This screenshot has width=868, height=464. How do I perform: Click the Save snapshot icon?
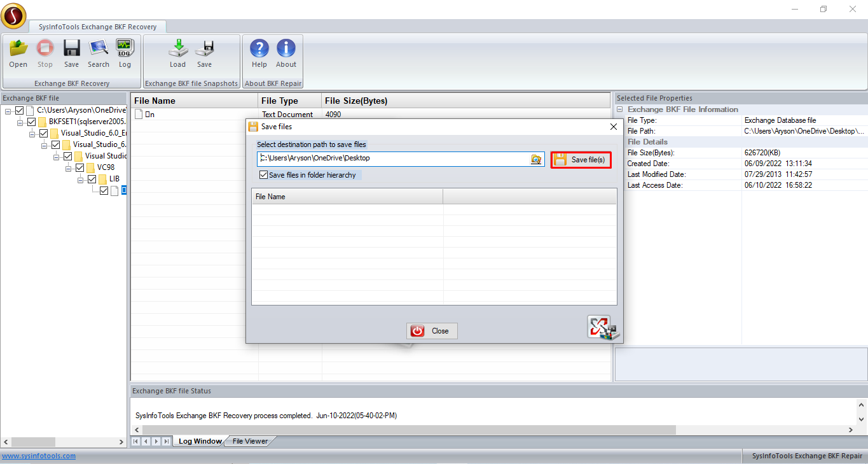click(204, 50)
